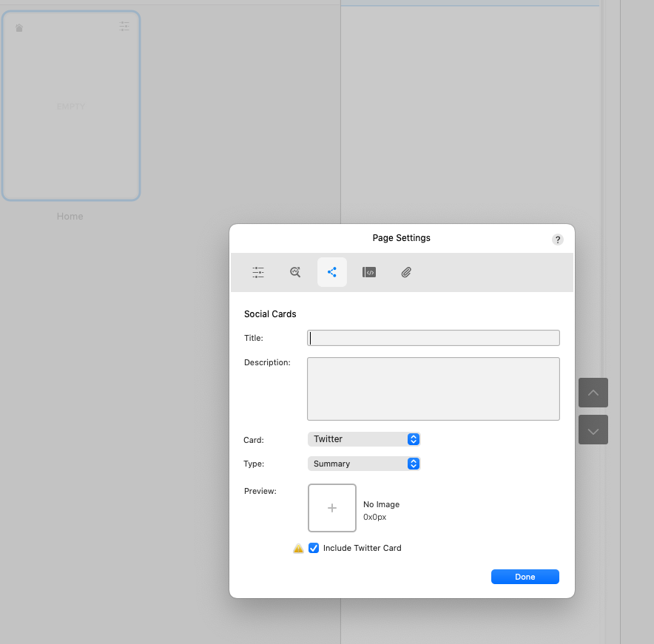Switch to the SEO analytics tab
The image size is (654, 644).
pos(295,272)
